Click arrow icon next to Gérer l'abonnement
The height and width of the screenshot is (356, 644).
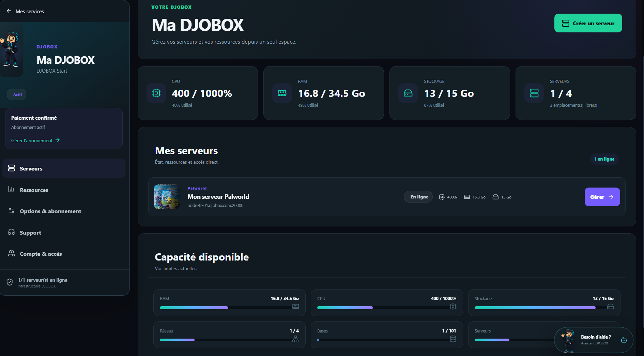point(58,140)
